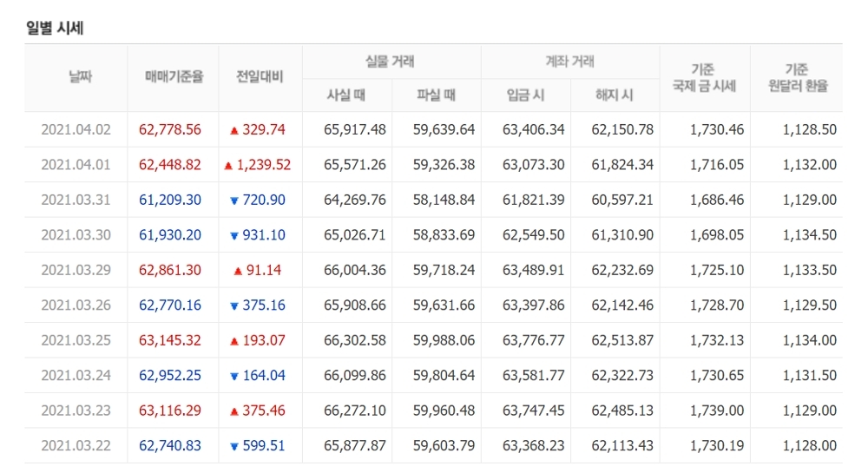Click sell price 59,804.64

444,376
